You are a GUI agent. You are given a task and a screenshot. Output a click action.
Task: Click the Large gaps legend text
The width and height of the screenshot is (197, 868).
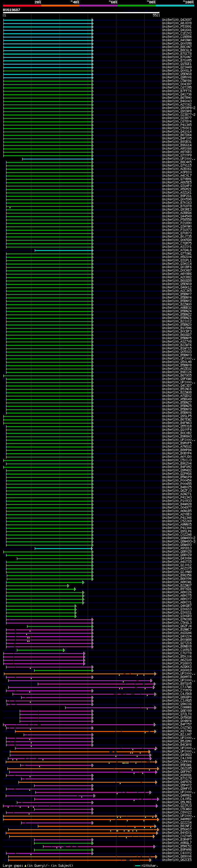point(38,865)
